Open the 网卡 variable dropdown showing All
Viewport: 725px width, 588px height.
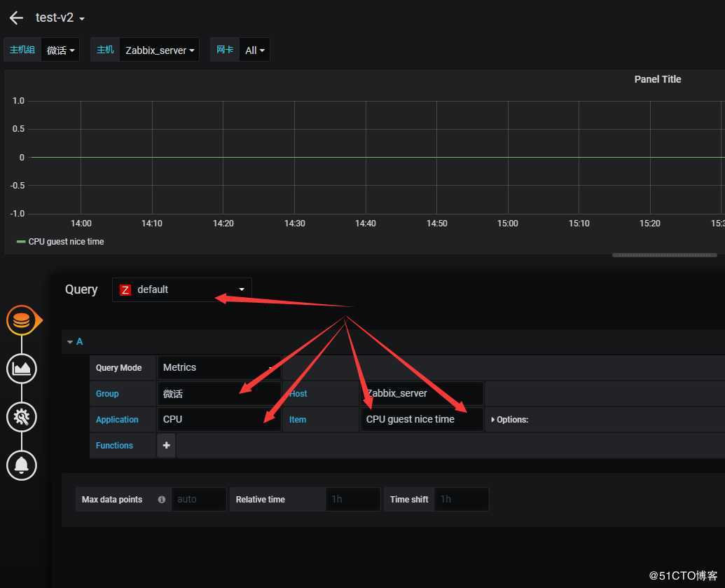(255, 50)
